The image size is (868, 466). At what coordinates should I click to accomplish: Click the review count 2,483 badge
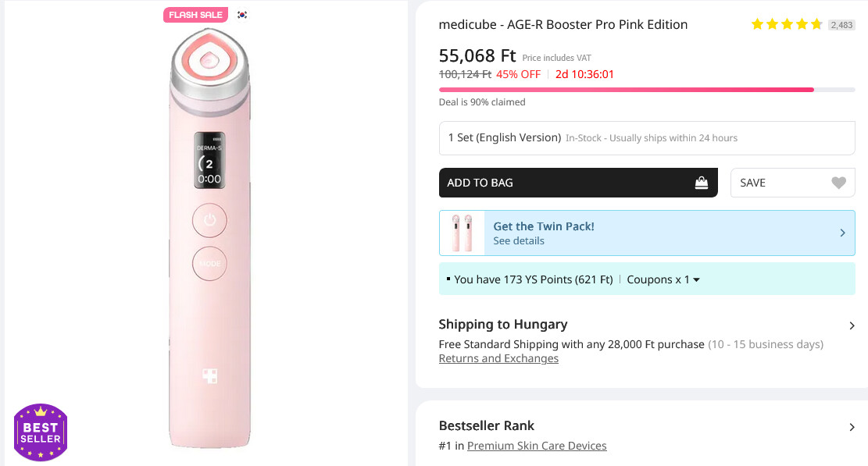[841, 25]
